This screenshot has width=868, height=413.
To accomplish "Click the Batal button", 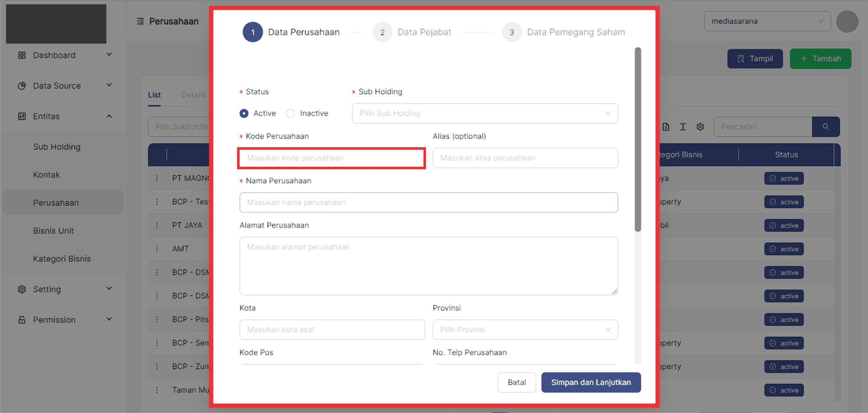I will pos(516,382).
